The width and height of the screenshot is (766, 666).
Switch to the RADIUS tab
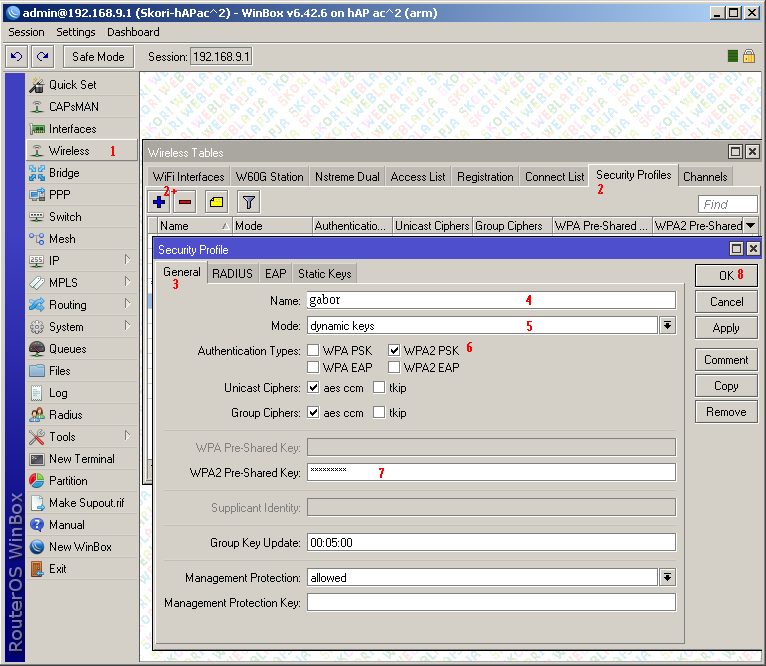click(232, 273)
